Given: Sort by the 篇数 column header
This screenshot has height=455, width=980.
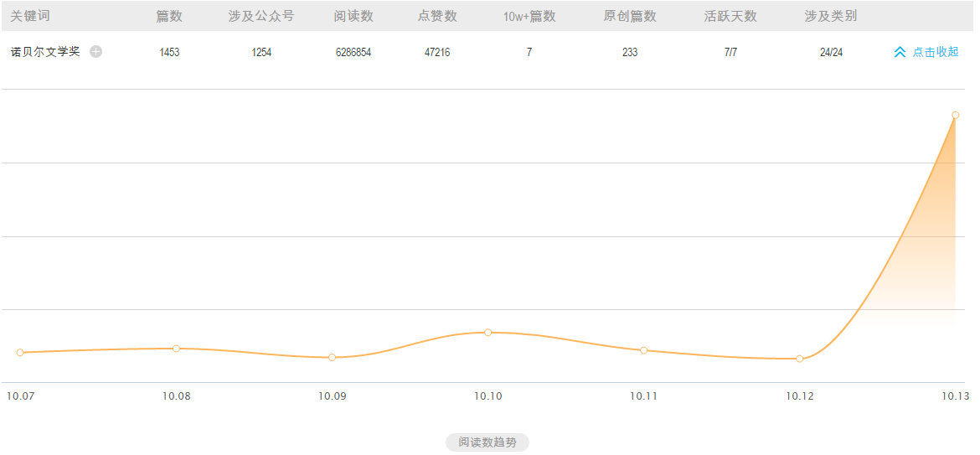Looking at the screenshot, I should click(169, 16).
